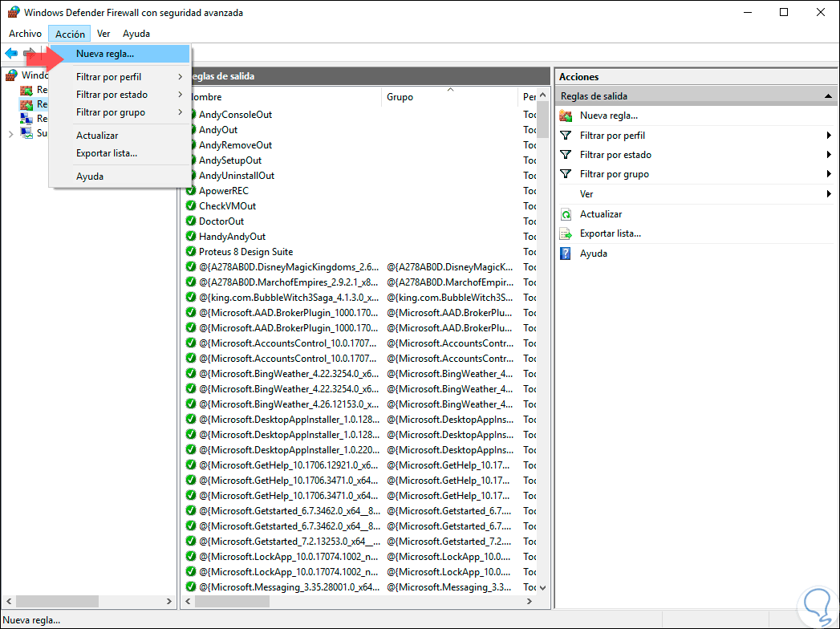Screen dimensions: 840x629
Task: Choose Exportar lista... from the Acción menu
Action: [120, 153]
